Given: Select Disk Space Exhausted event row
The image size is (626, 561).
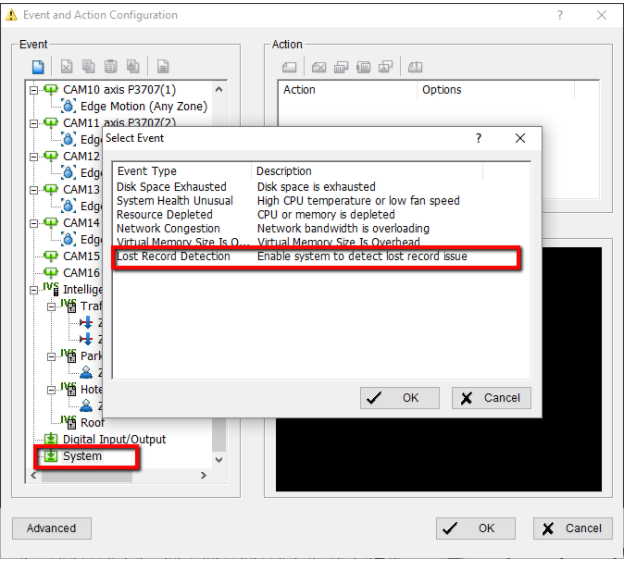Looking at the screenshot, I should coord(172,187).
